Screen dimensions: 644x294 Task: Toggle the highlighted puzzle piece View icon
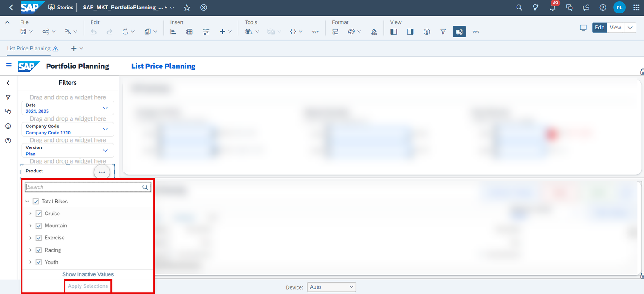(459, 32)
